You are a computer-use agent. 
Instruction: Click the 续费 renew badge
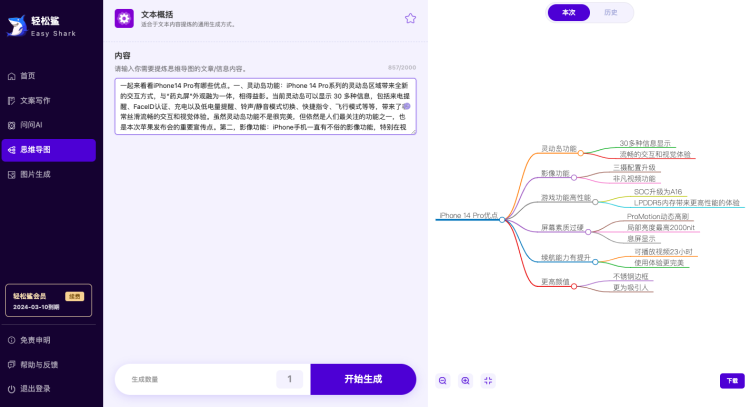(x=75, y=297)
